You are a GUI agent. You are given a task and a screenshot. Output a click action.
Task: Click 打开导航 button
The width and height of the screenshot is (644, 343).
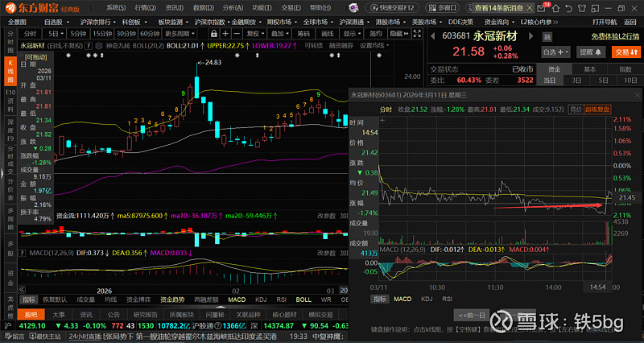pos(605,23)
